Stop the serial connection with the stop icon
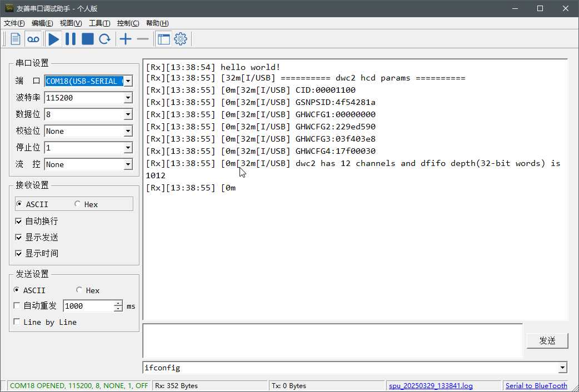The height and width of the screenshot is (392, 579). tap(87, 38)
